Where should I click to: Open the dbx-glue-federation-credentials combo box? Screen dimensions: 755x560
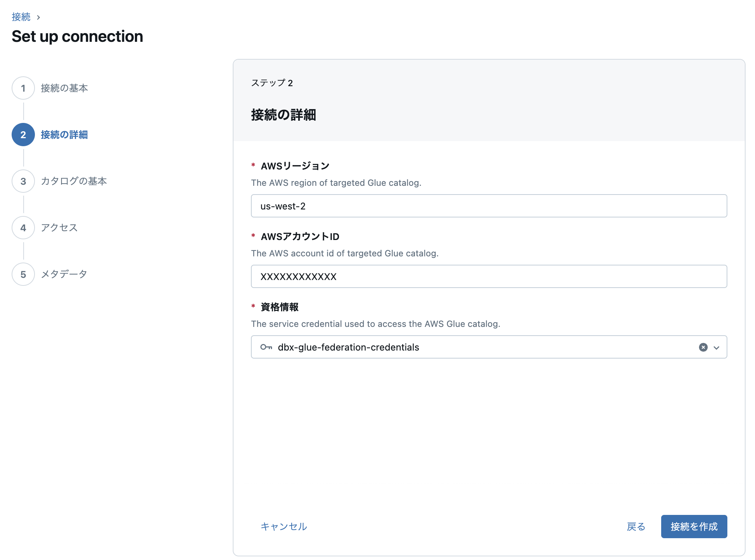473,347
